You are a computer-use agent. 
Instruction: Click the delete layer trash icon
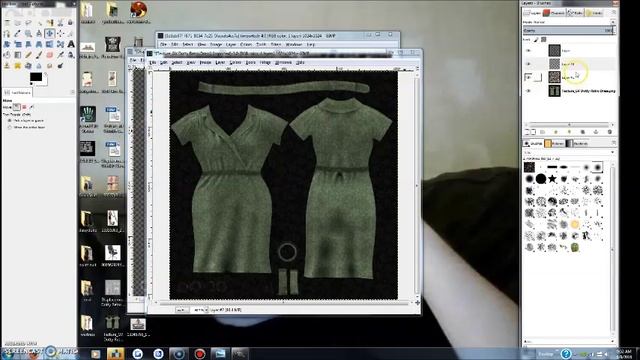click(610, 132)
